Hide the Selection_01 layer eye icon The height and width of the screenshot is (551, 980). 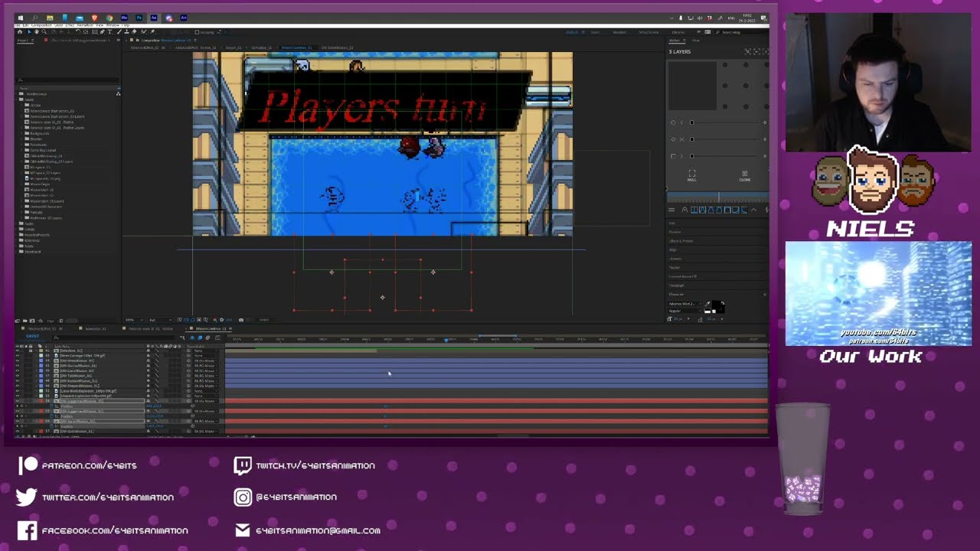click(x=18, y=350)
